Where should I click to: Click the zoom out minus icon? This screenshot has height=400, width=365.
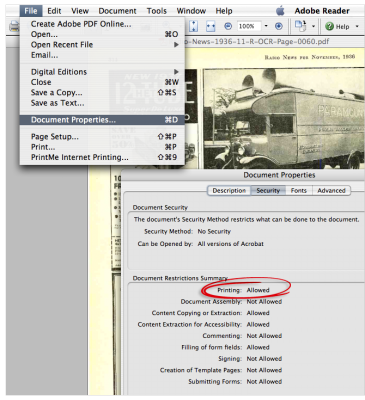pos(228,26)
